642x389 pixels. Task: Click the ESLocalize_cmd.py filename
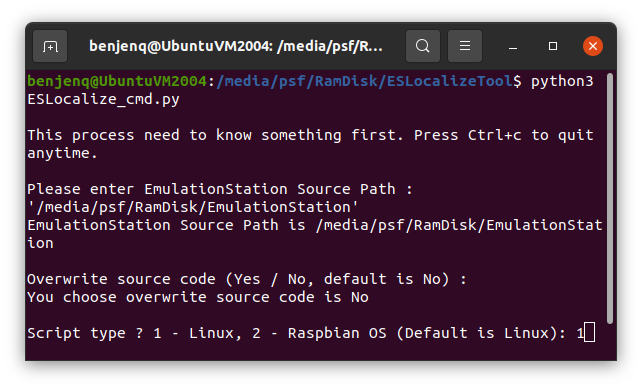point(103,100)
